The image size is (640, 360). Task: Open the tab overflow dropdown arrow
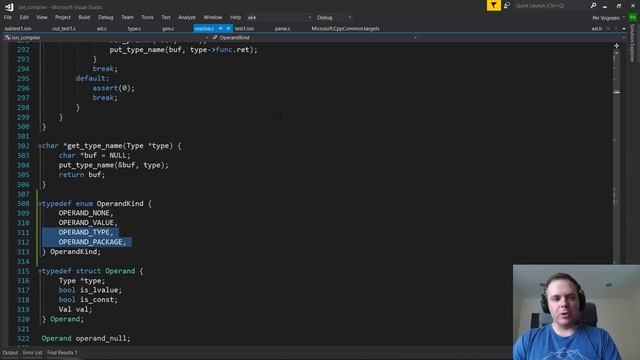(x=624, y=29)
